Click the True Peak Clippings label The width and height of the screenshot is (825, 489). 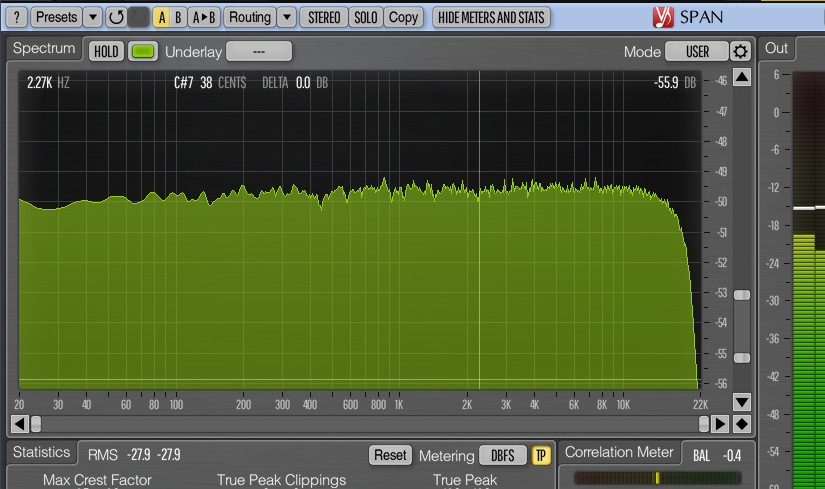point(281,480)
